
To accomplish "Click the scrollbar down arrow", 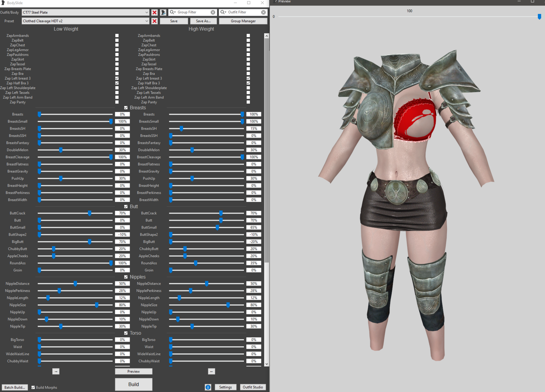I will pos(267,364).
